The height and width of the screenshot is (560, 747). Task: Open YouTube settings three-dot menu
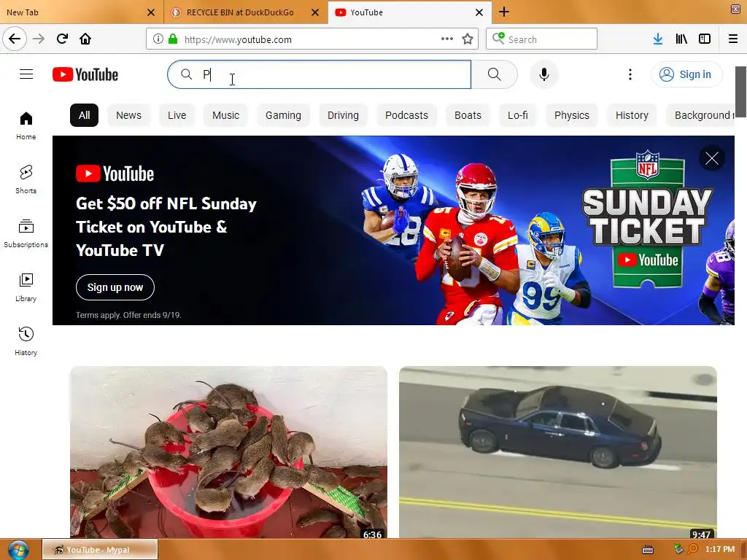click(630, 74)
